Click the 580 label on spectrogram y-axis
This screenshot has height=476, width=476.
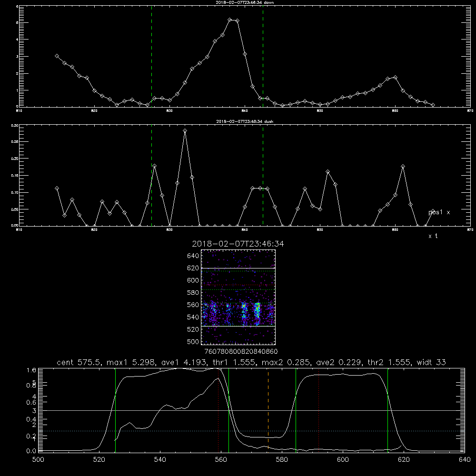point(193,293)
